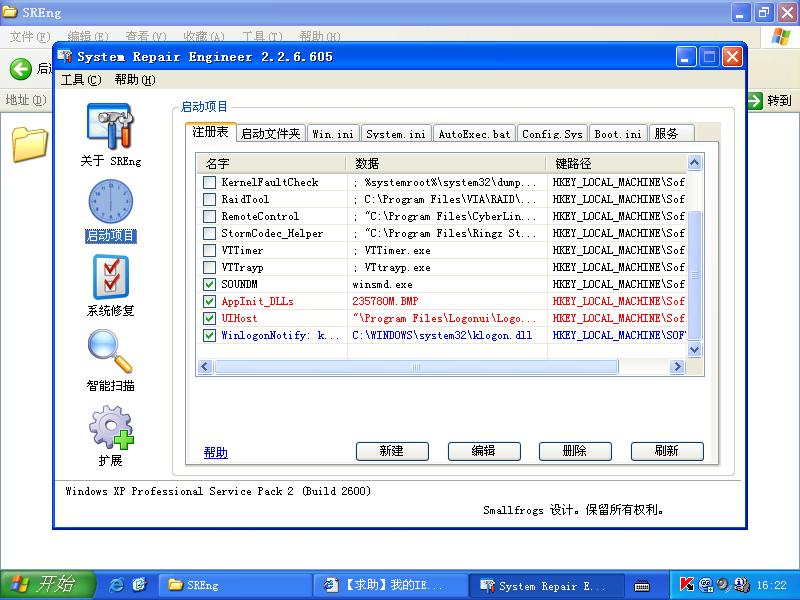
Task: Disable the AppInit_DLLs checkbox
Action: (x=209, y=302)
